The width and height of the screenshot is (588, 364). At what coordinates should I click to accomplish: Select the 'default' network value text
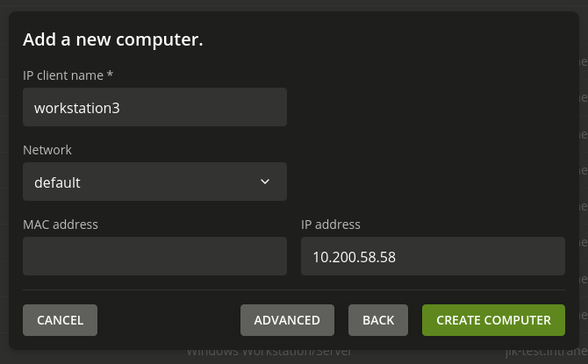(x=57, y=183)
